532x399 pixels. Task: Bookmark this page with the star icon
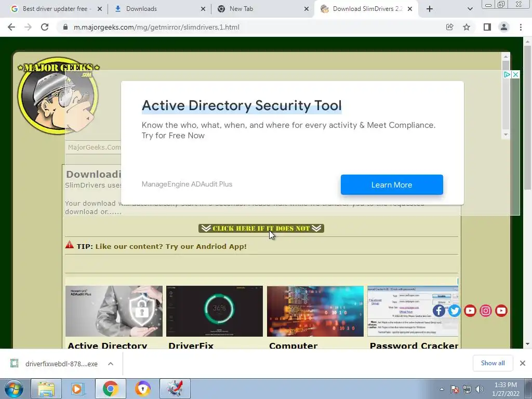click(467, 27)
